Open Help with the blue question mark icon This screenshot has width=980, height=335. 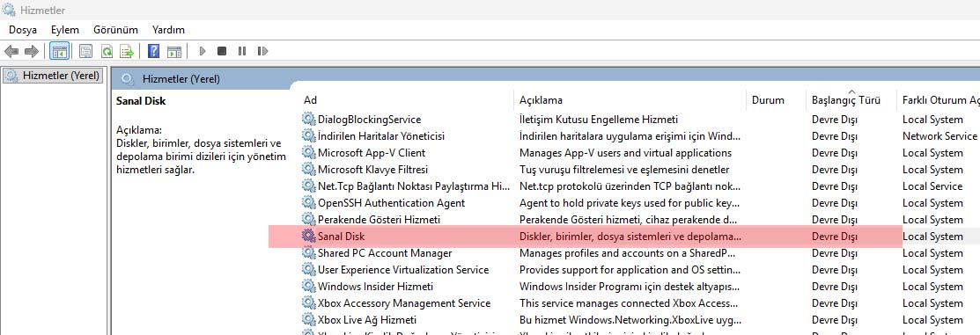tap(154, 51)
